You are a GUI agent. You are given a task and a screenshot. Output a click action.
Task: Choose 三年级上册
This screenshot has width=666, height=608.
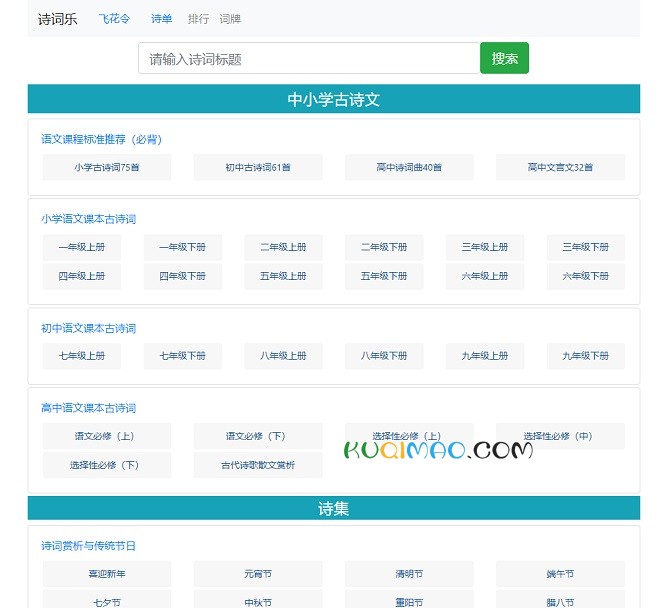(485, 247)
